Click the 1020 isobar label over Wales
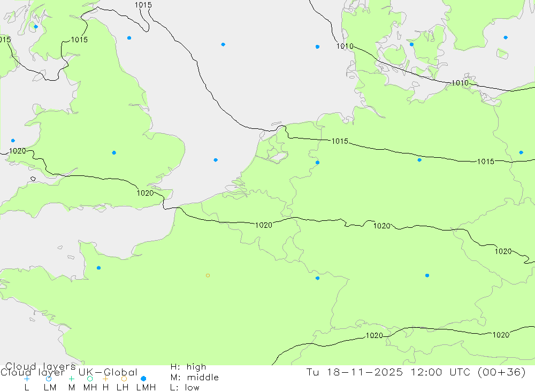 click(18, 151)
